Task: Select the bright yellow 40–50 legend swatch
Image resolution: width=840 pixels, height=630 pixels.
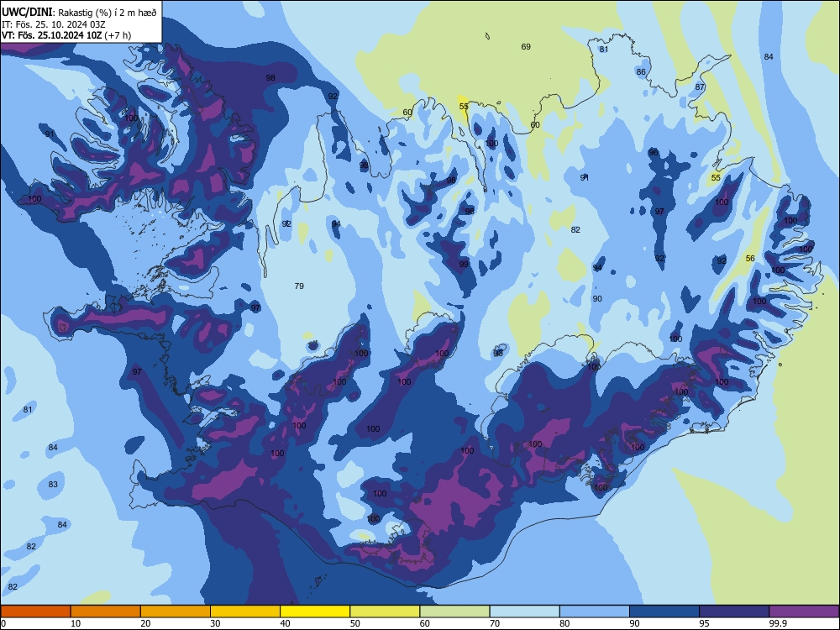Action: coord(315,612)
